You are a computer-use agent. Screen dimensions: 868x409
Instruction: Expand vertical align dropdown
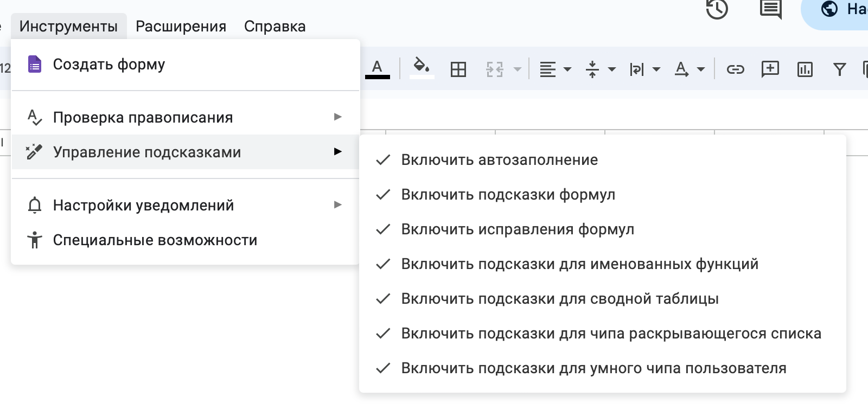[600, 69]
